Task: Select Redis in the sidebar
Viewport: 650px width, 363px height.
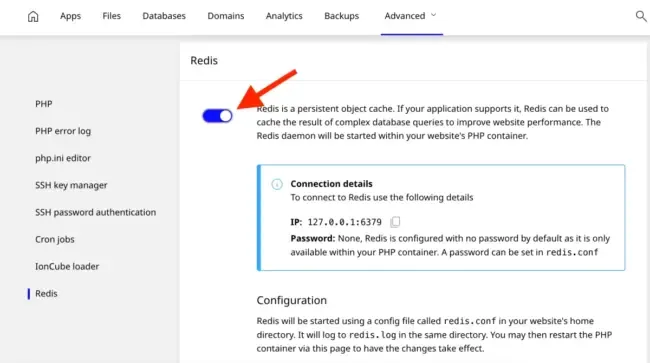Action: (46, 293)
